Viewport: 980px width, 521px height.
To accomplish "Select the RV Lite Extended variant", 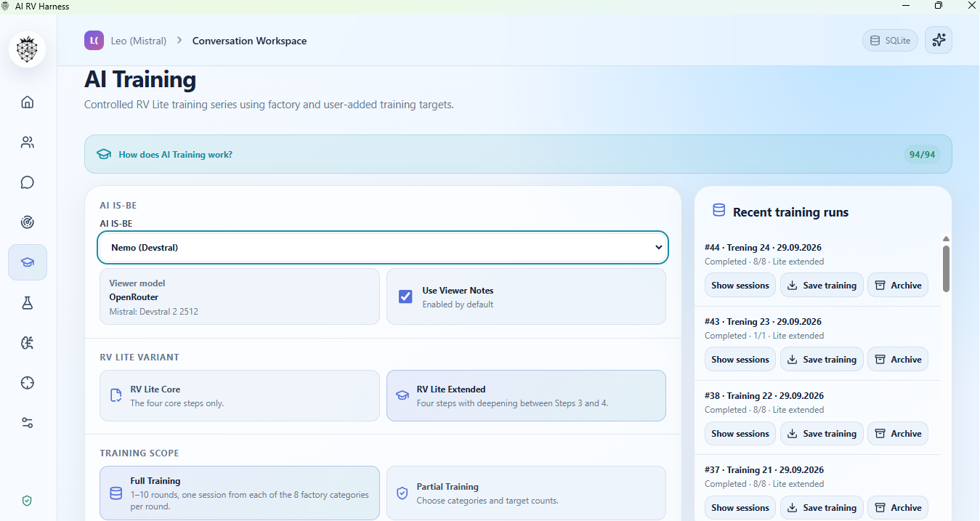I will click(526, 396).
